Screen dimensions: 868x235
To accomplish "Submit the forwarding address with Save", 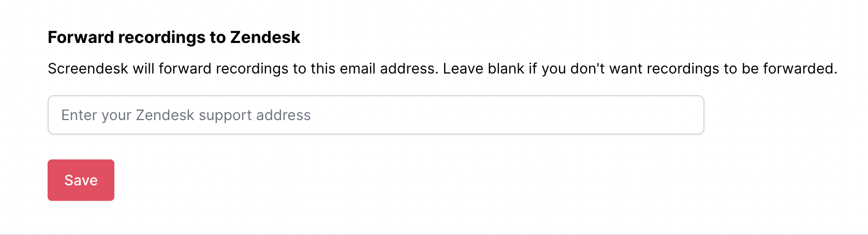I will coord(81,180).
